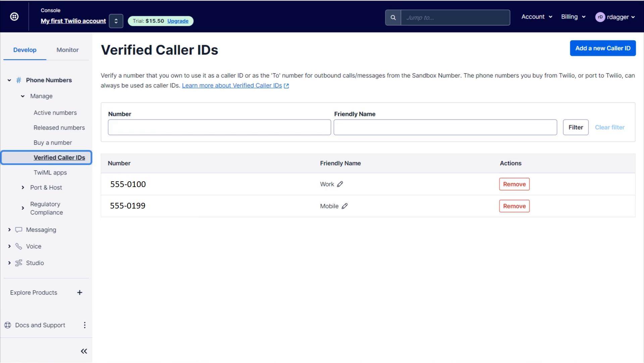This screenshot has height=363, width=644.
Task: Click the Phone Numbers sidebar label
Action: click(x=49, y=80)
